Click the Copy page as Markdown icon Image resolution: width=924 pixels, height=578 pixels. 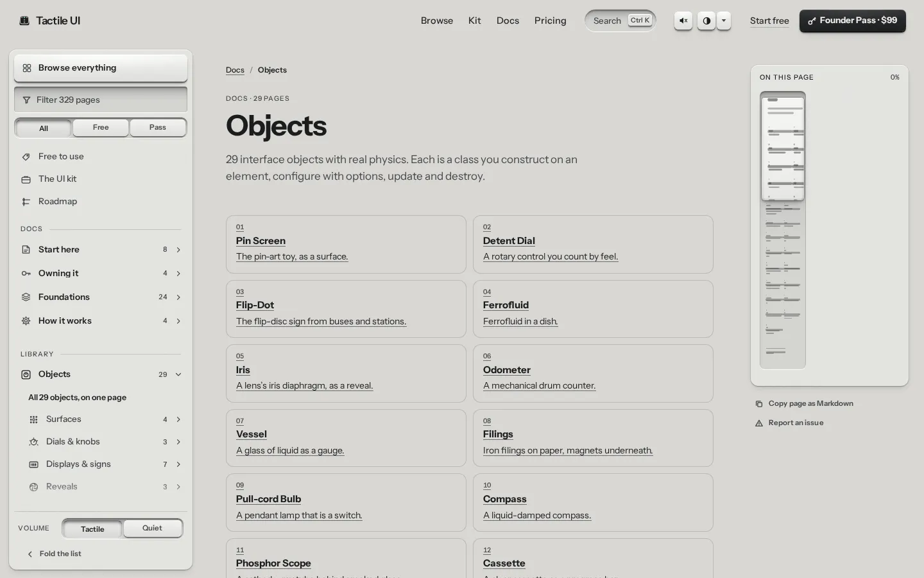(759, 404)
